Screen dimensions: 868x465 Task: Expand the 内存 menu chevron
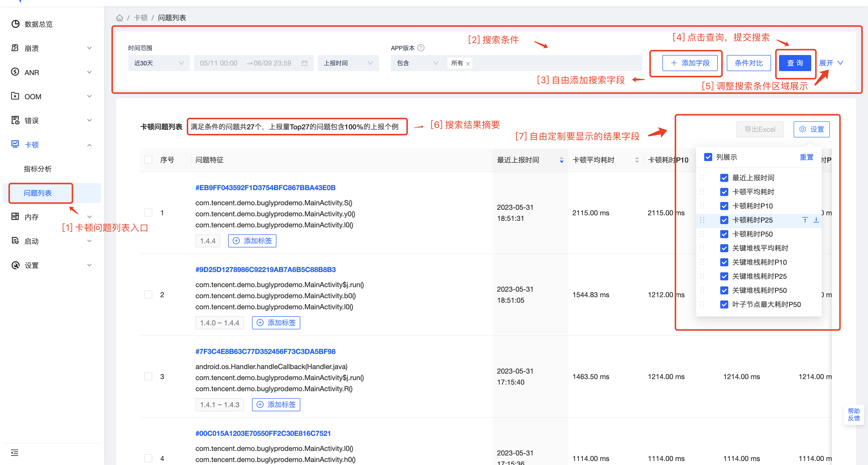[89, 217]
